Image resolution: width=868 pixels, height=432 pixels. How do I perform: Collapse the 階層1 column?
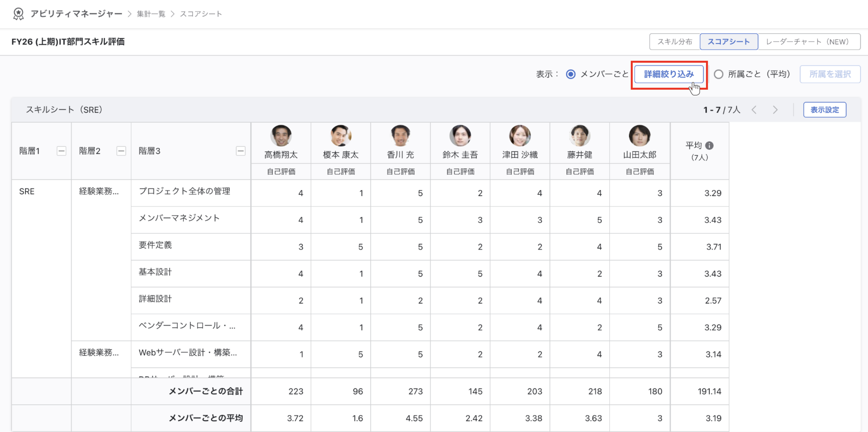coord(61,151)
